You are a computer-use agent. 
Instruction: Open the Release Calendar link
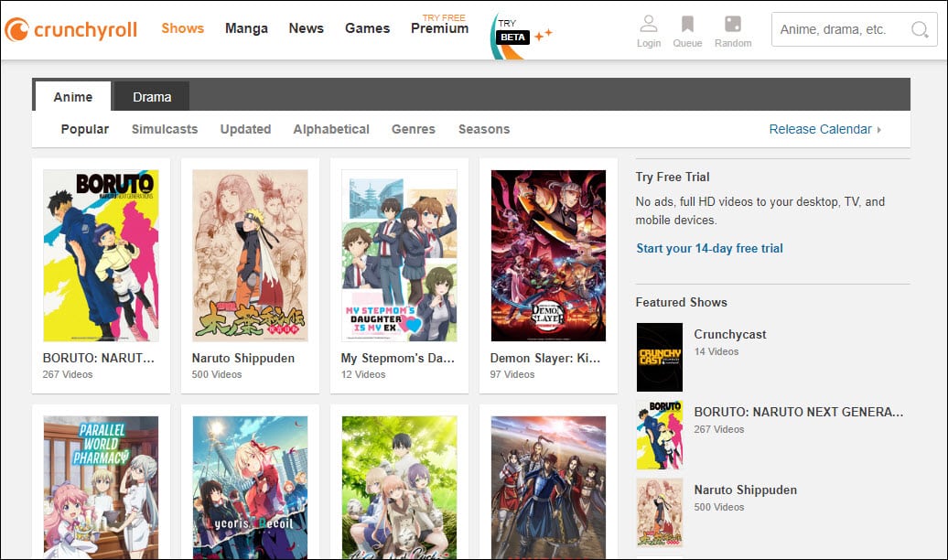point(824,129)
